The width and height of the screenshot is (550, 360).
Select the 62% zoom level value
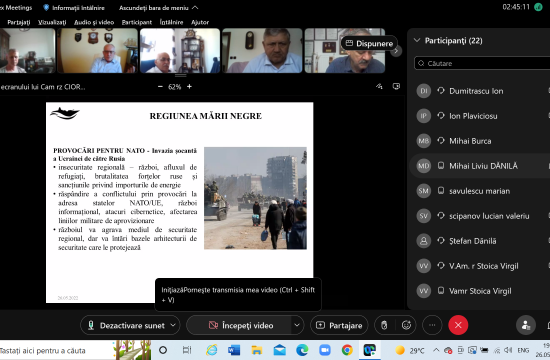175,87
